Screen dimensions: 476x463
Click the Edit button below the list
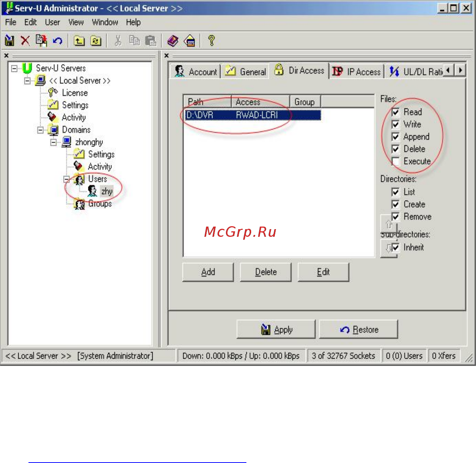pyautogui.click(x=323, y=272)
